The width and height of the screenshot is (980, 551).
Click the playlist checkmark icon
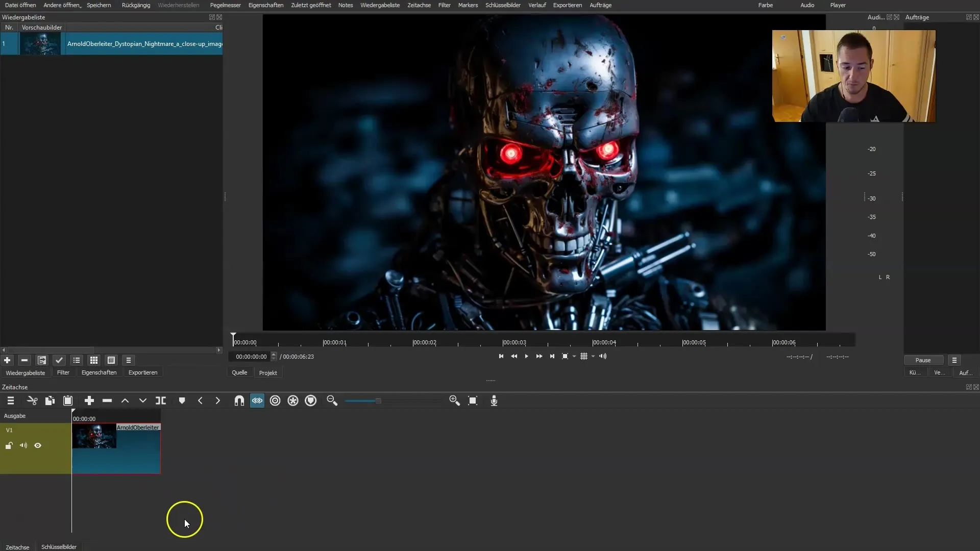[x=59, y=360]
